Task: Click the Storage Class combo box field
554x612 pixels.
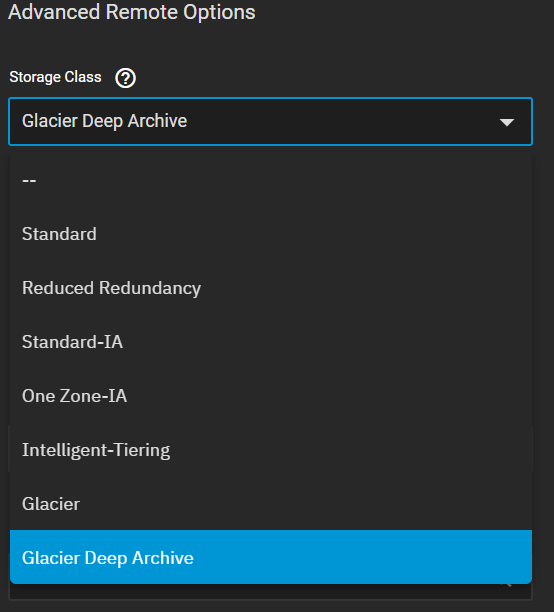Action: (x=270, y=121)
